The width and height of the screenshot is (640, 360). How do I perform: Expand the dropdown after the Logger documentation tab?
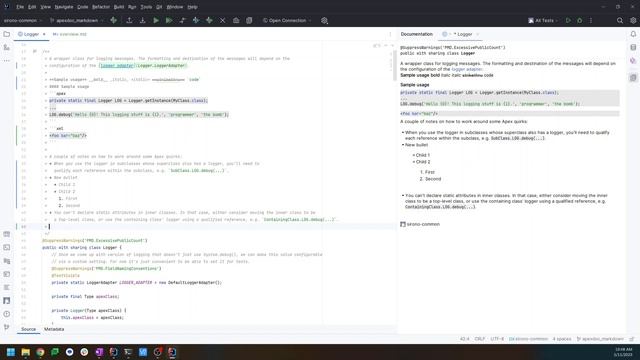(x=477, y=34)
